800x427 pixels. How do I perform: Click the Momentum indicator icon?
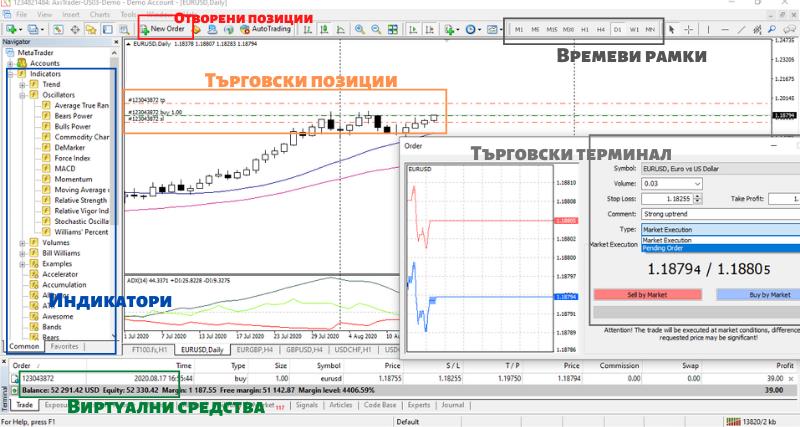tap(46, 179)
